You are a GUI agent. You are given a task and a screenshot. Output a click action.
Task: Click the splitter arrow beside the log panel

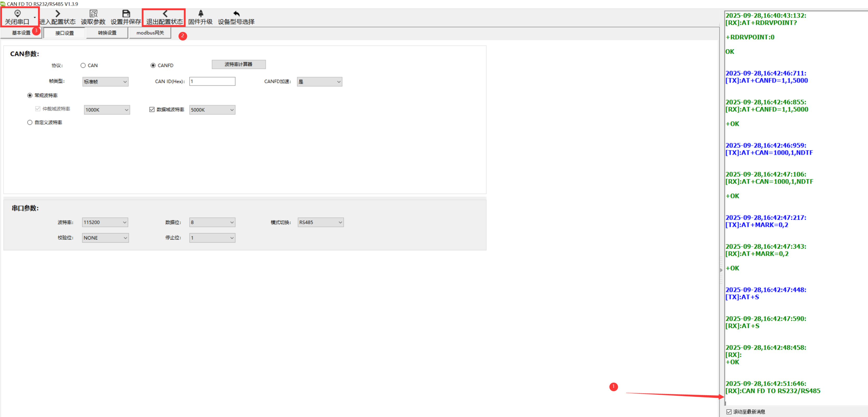(x=721, y=270)
